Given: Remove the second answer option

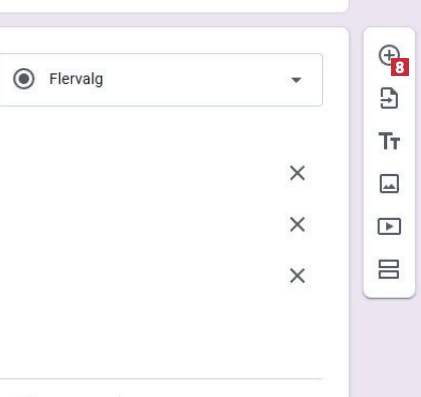Looking at the screenshot, I should pos(297,225).
